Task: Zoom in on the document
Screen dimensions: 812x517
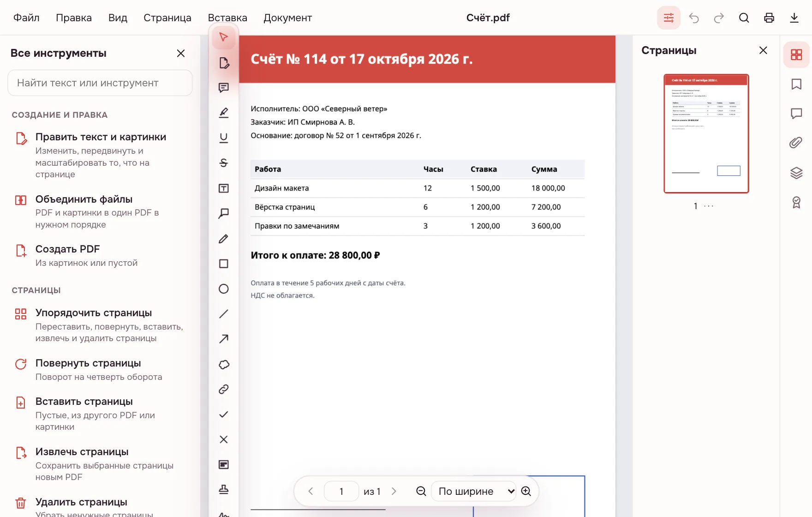Action: (526, 491)
